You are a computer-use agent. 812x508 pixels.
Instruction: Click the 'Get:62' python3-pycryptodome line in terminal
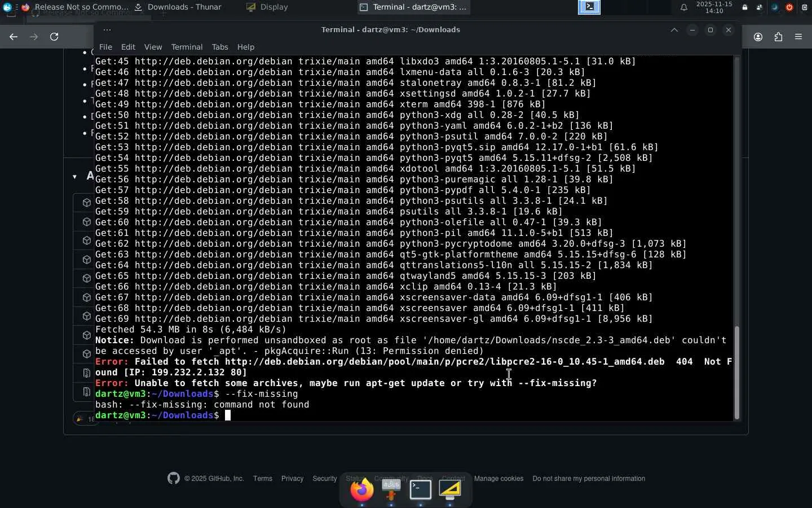[x=391, y=244]
